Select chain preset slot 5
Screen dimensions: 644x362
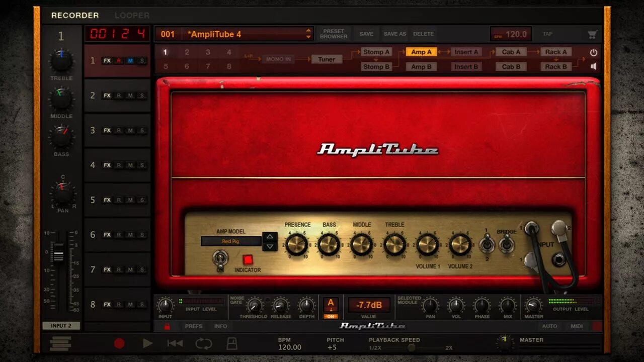(x=166, y=66)
